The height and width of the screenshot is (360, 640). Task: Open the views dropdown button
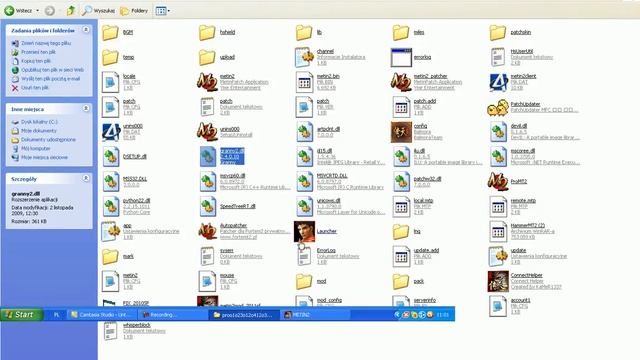[x=162, y=11]
